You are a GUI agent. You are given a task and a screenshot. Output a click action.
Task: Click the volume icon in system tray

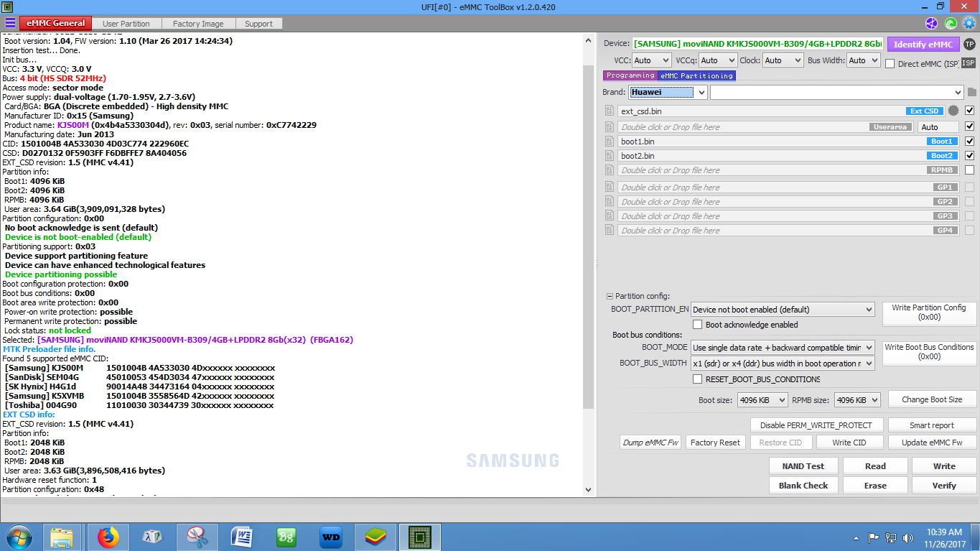(x=908, y=537)
